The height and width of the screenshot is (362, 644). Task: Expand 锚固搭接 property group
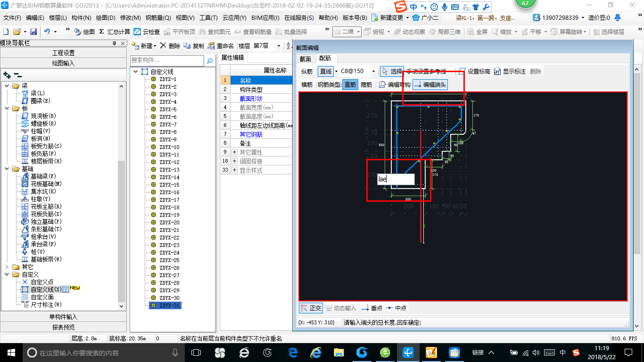[235, 161]
